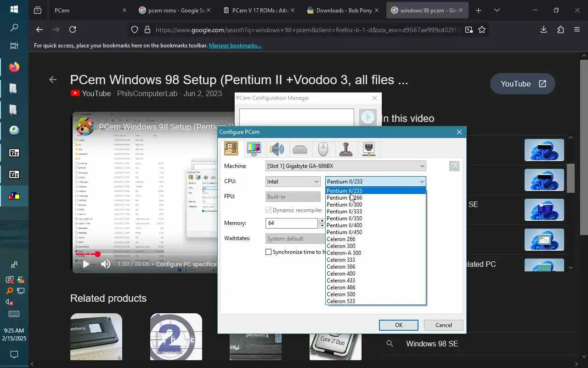Mute the video preview volume

tap(106, 264)
